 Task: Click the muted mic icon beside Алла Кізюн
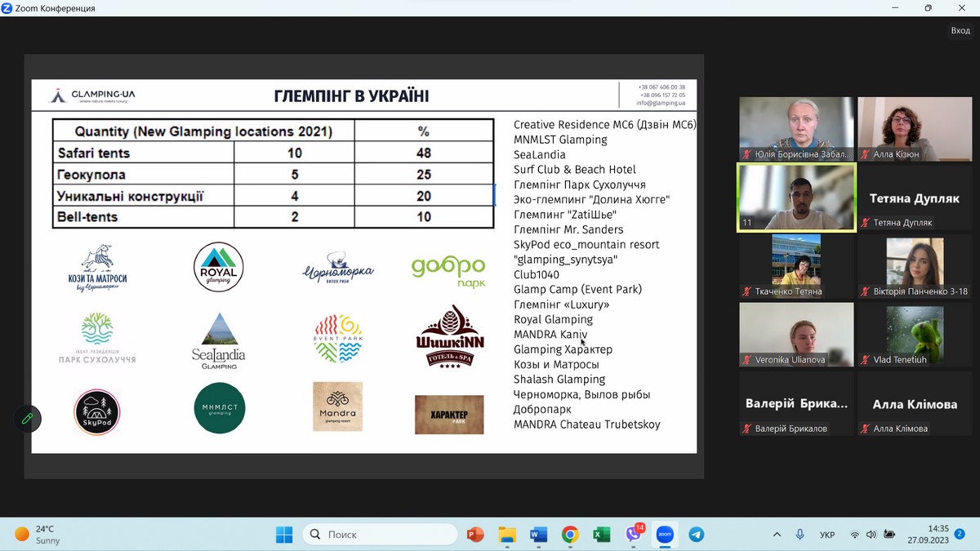[866, 154]
